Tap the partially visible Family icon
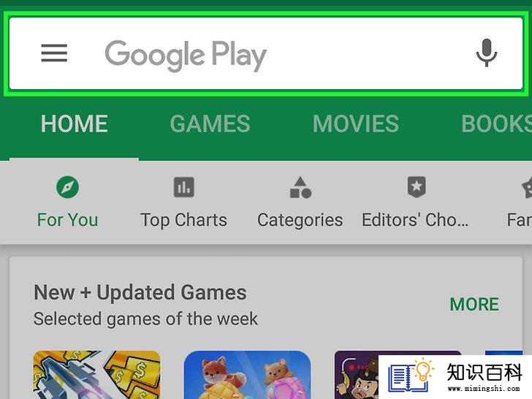The image size is (532, 399). pos(527,187)
